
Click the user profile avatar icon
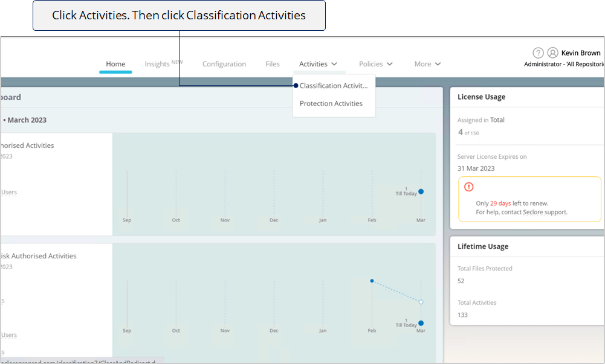553,53
